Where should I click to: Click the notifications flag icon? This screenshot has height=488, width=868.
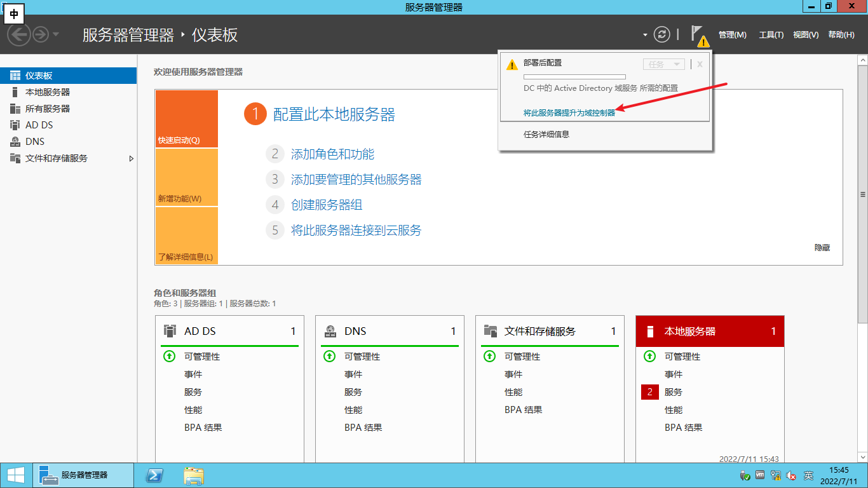click(x=698, y=34)
